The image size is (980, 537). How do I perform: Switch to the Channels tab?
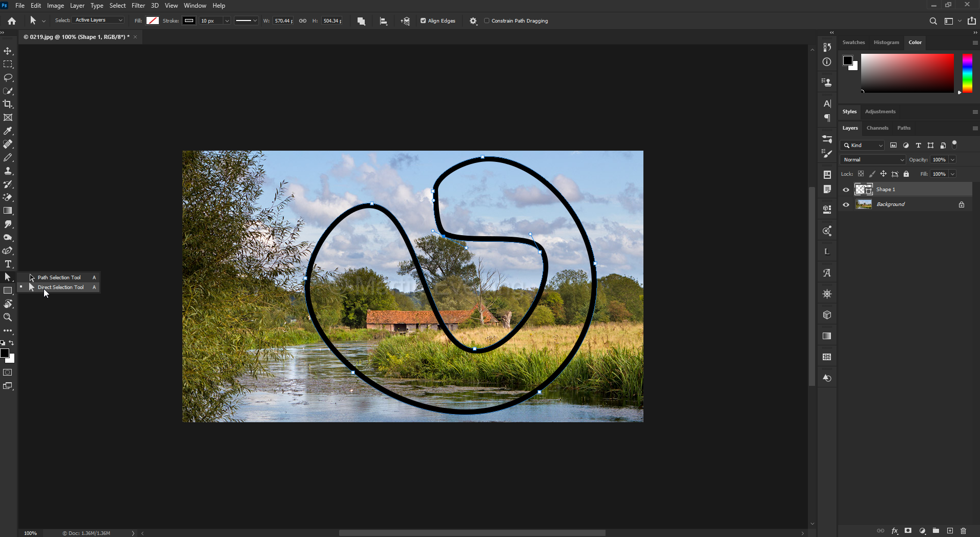(877, 128)
